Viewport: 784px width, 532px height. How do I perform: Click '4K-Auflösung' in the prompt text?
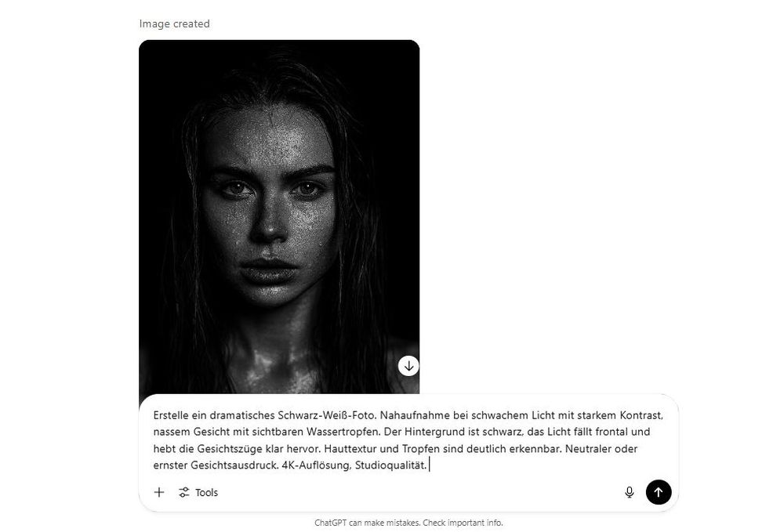pos(317,465)
